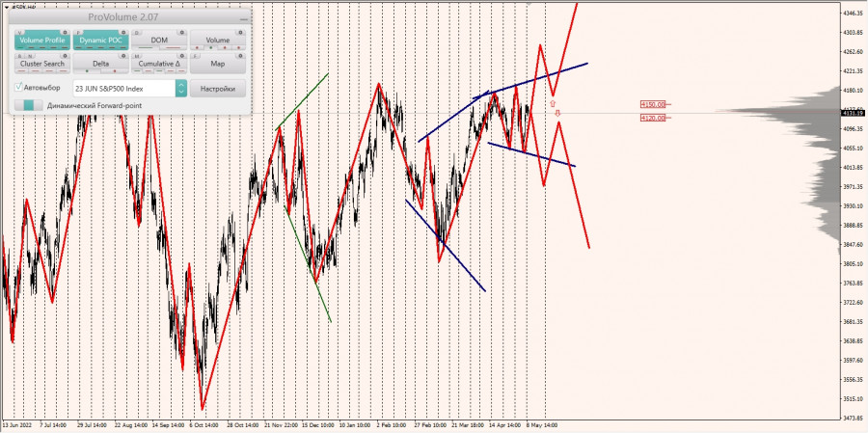Viewport: 868px width, 433px height.
Task: Enable the Cumulative Δ indicator
Action: pos(159,64)
